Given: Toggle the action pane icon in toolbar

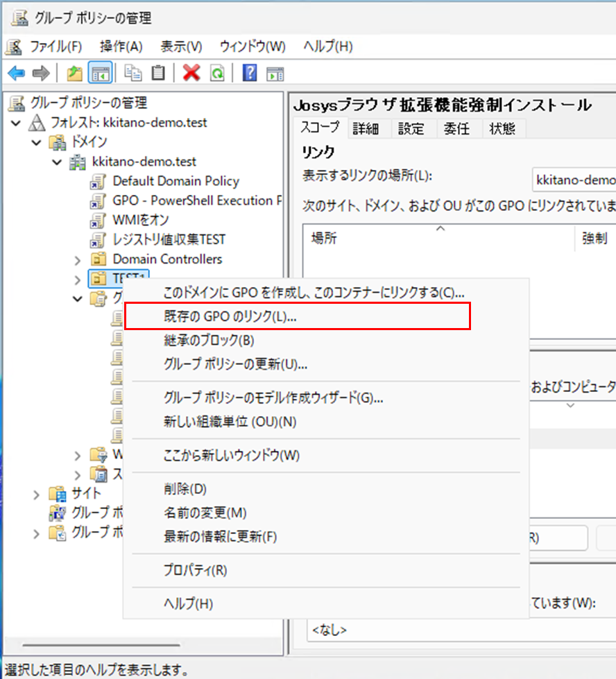Looking at the screenshot, I should [276, 73].
